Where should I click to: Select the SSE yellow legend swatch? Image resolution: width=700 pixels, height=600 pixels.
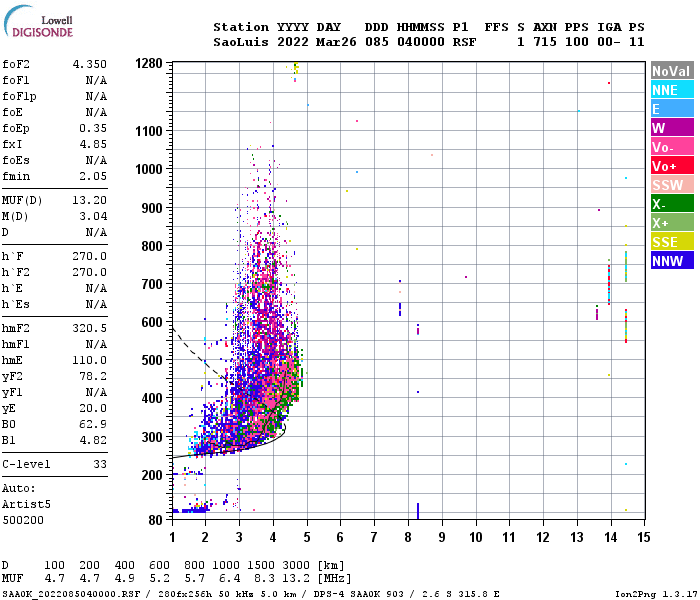pyautogui.click(x=672, y=242)
